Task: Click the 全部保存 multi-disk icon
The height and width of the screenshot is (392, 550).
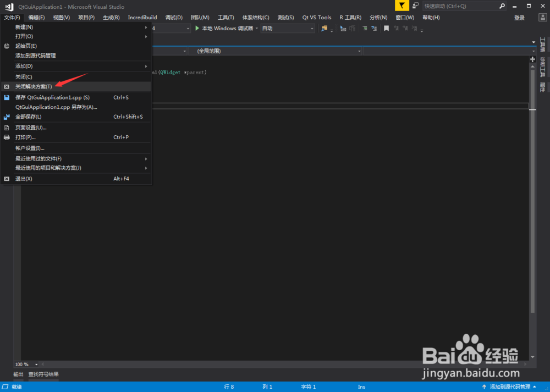Action: (x=7, y=117)
